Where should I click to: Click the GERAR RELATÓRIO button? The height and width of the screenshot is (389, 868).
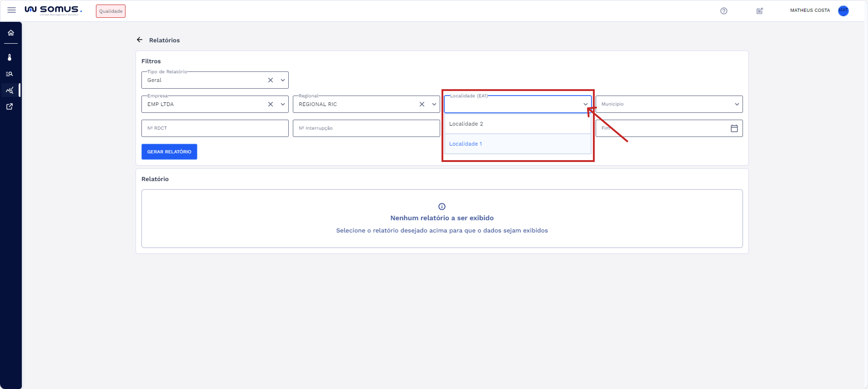click(169, 152)
